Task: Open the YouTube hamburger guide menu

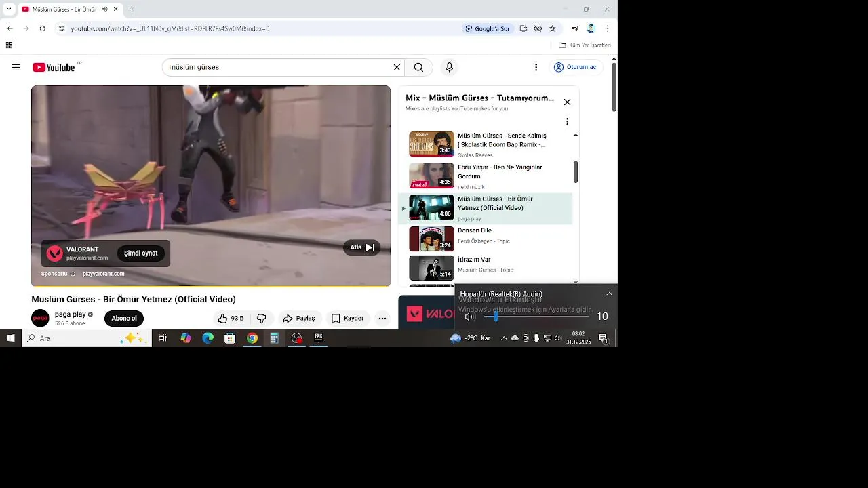Action: (x=16, y=67)
